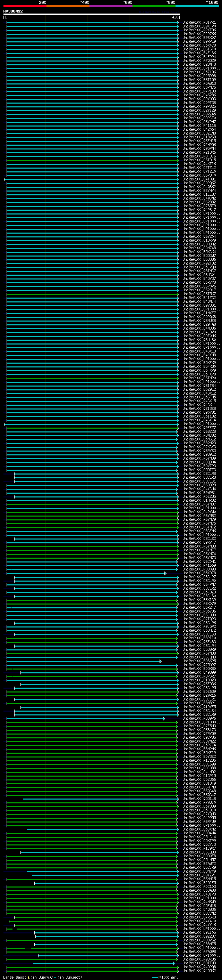Open hit UniRef100_Q9XFV0
222x980 pixels.
click(199, 26)
